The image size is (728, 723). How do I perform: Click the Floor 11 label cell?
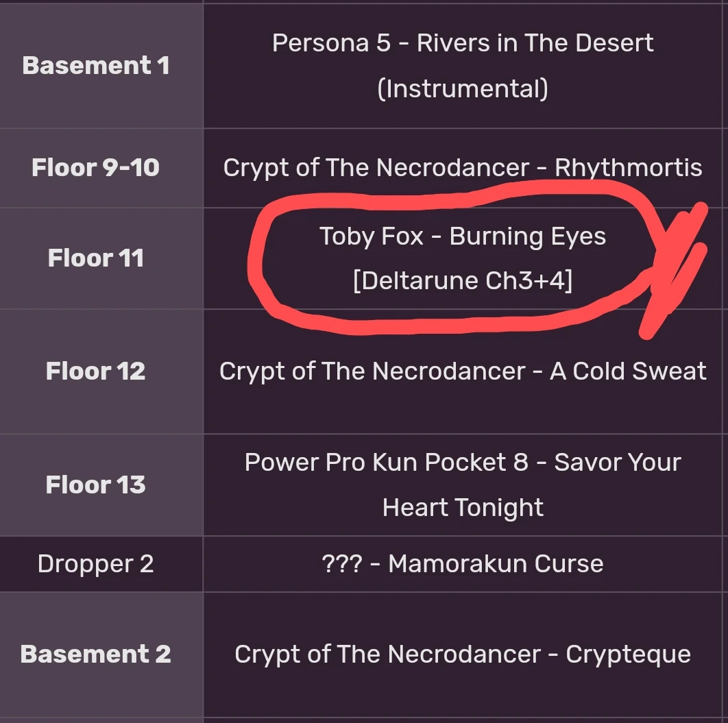coord(95,258)
